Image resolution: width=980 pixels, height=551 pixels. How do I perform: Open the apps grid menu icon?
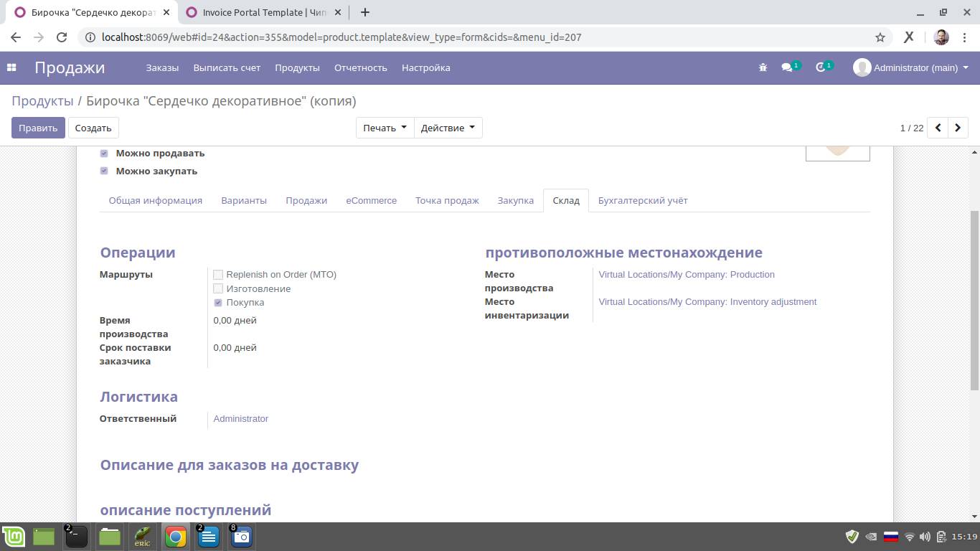[x=11, y=67]
